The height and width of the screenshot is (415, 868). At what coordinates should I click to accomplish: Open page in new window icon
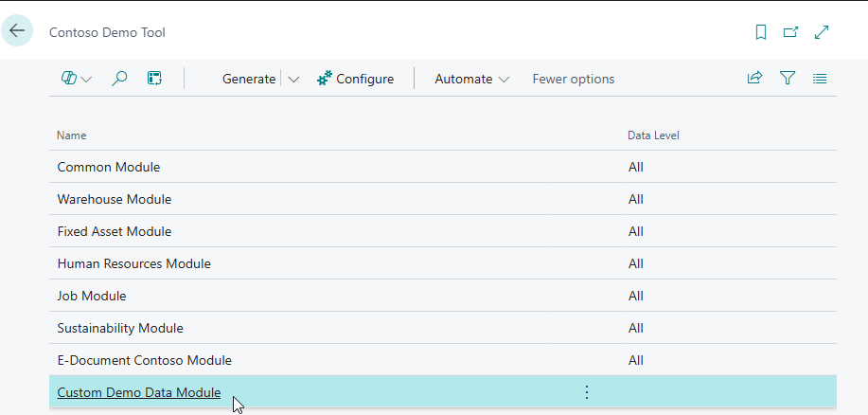[x=790, y=33]
